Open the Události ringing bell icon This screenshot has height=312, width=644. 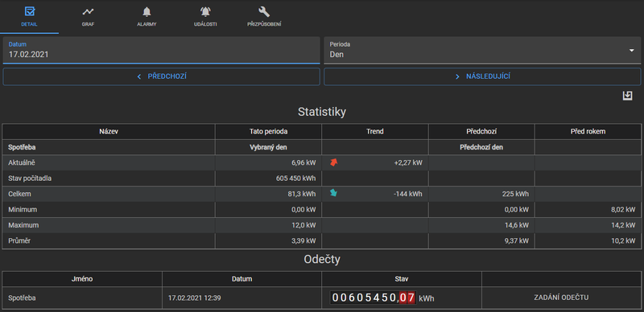[x=205, y=11]
